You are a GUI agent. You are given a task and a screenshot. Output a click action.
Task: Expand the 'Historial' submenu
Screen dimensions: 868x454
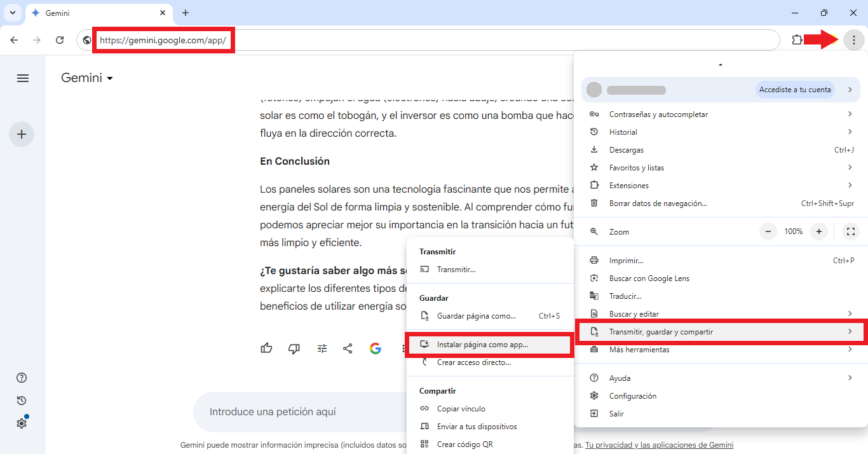point(721,132)
